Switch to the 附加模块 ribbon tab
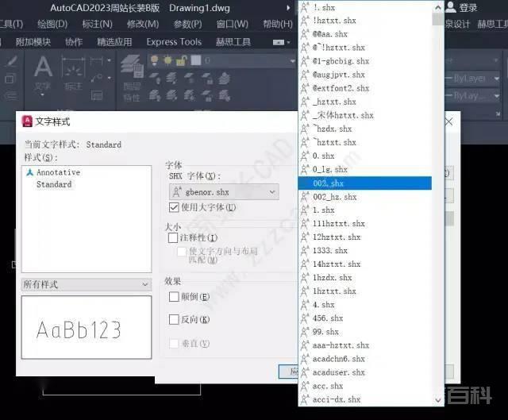Viewport: 508px width, 420px height. [33, 42]
